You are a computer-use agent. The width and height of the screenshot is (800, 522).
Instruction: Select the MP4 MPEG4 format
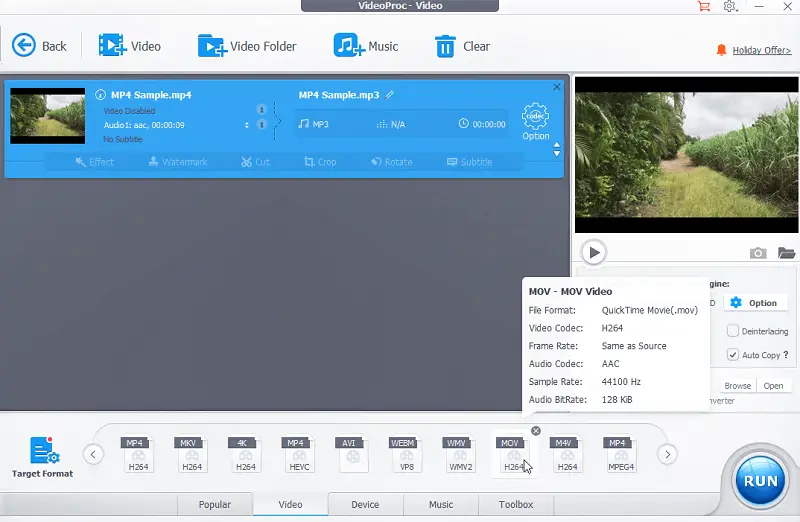(x=621, y=454)
